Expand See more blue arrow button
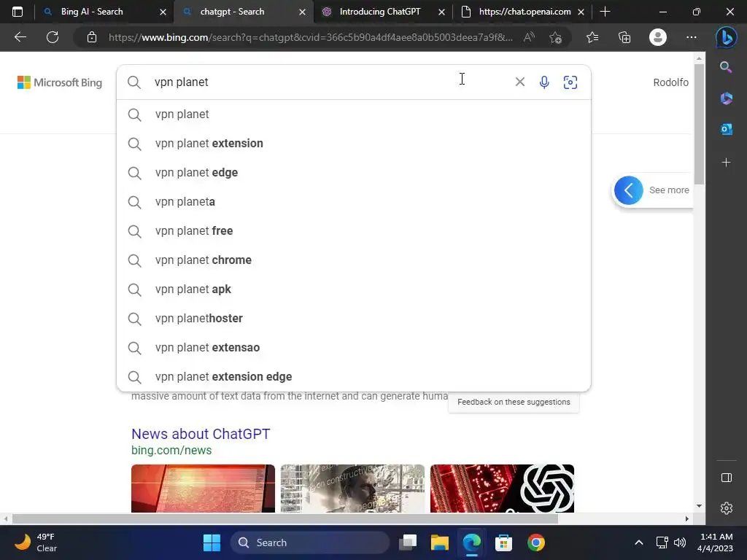This screenshot has height=560, width=747. pyautogui.click(x=628, y=190)
